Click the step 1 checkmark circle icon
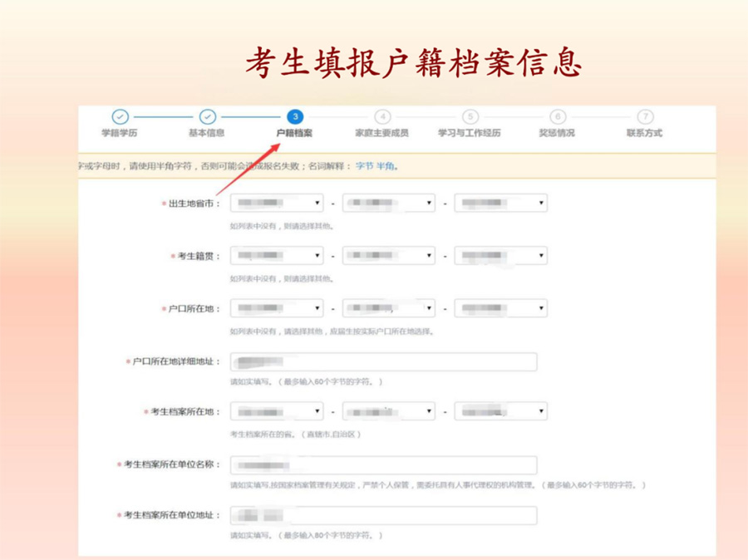748x560 pixels. [120, 117]
